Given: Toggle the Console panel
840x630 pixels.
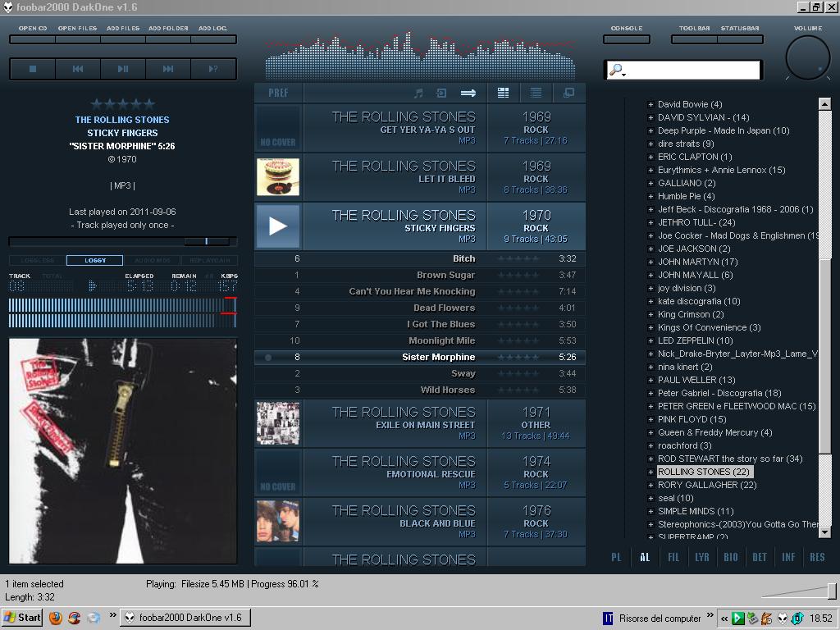Looking at the screenshot, I should click(x=627, y=39).
